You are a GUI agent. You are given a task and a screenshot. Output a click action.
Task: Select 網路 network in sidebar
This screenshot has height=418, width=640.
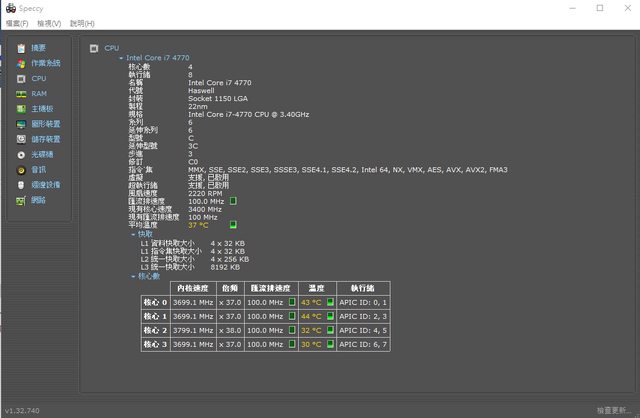pos(38,200)
